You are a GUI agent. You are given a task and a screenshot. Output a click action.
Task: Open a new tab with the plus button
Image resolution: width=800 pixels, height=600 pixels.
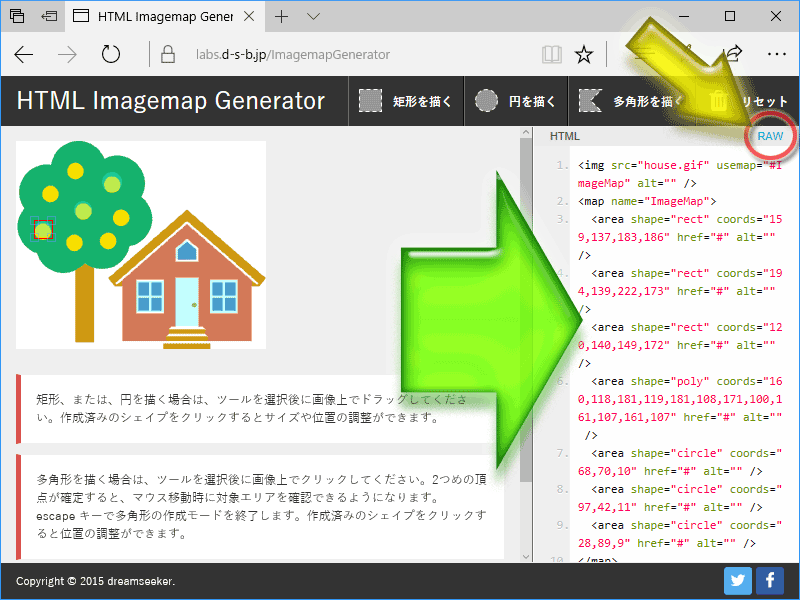click(282, 16)
